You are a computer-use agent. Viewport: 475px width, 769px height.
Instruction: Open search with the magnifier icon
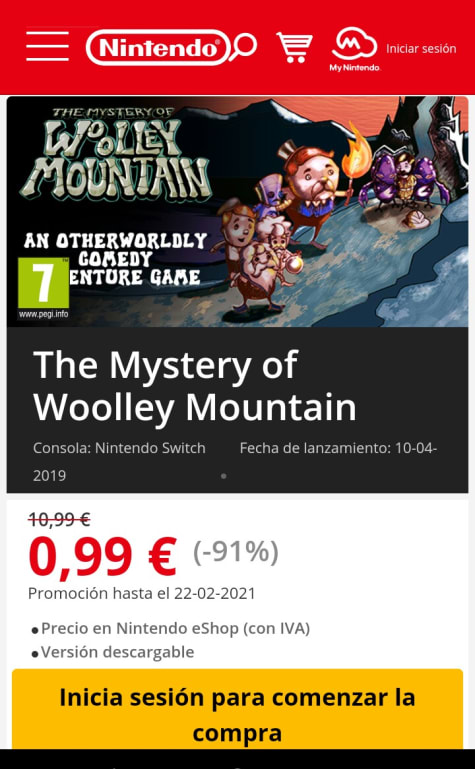243,47
